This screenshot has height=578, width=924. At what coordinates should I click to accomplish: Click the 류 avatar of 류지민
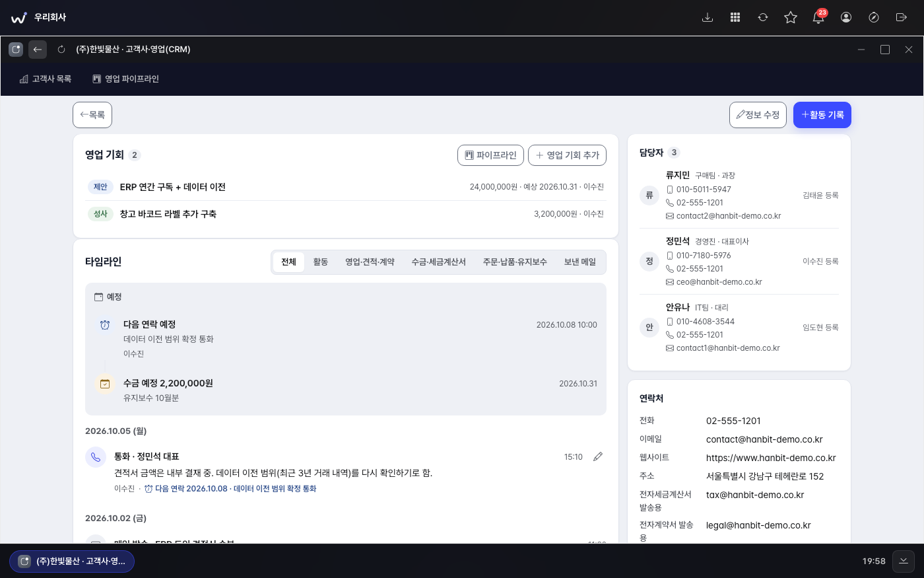(649, 196)
